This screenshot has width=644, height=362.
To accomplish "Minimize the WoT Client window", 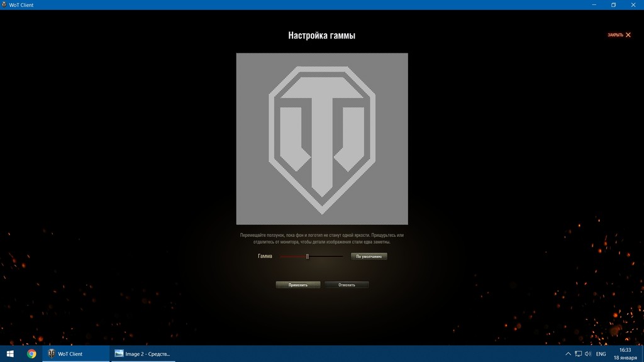I will pyautogui.click(x=594, y=5).
